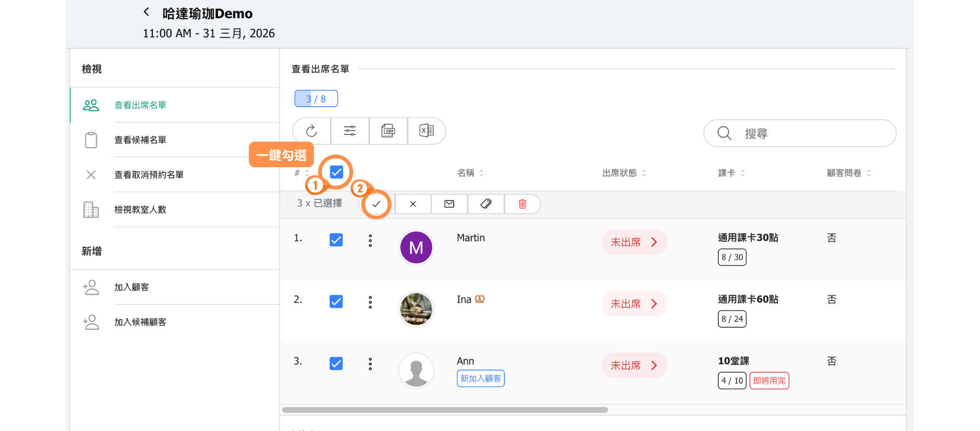Viewport: 980px width, 431px height.
Task: Export attendance list as CSV
Action: pos(388,131)
